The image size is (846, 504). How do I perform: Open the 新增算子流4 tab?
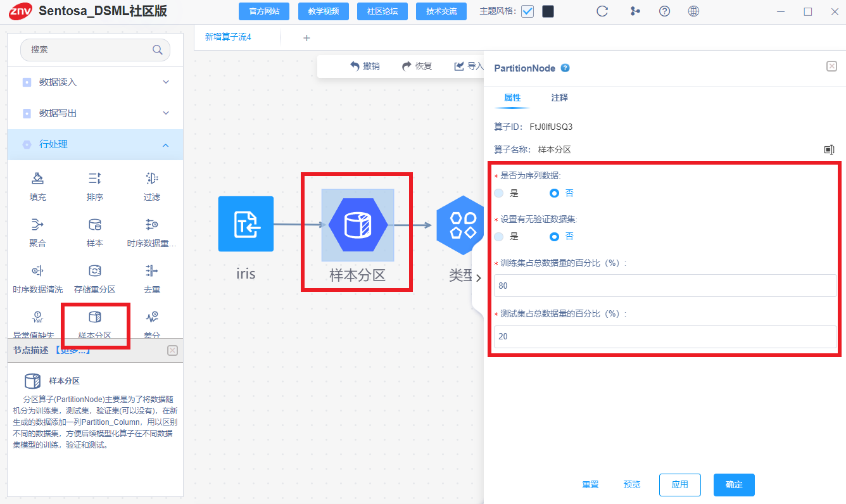(x=228, y=37)
